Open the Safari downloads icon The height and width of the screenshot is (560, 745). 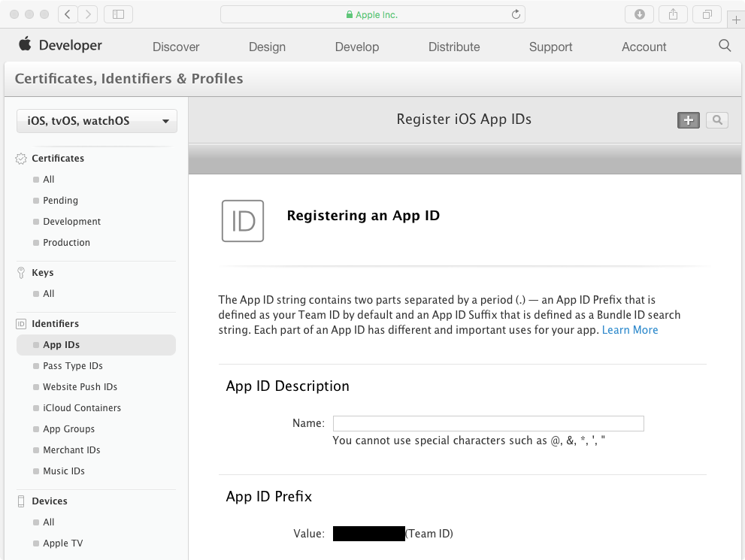pos(639,14)
